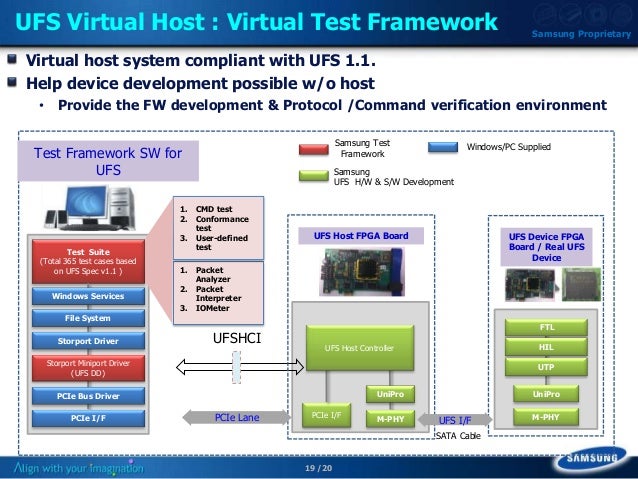The height and width of the screenshot is (479, 638).
Task: Click the red Test Suite block
Action: click(88, 261)
